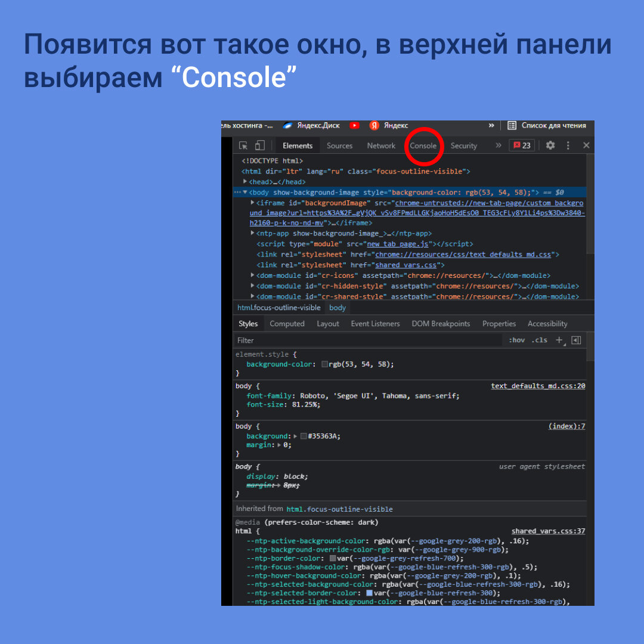Click the Яндекс favicon tab
644x644 pixels.
(x=373, y=125)
